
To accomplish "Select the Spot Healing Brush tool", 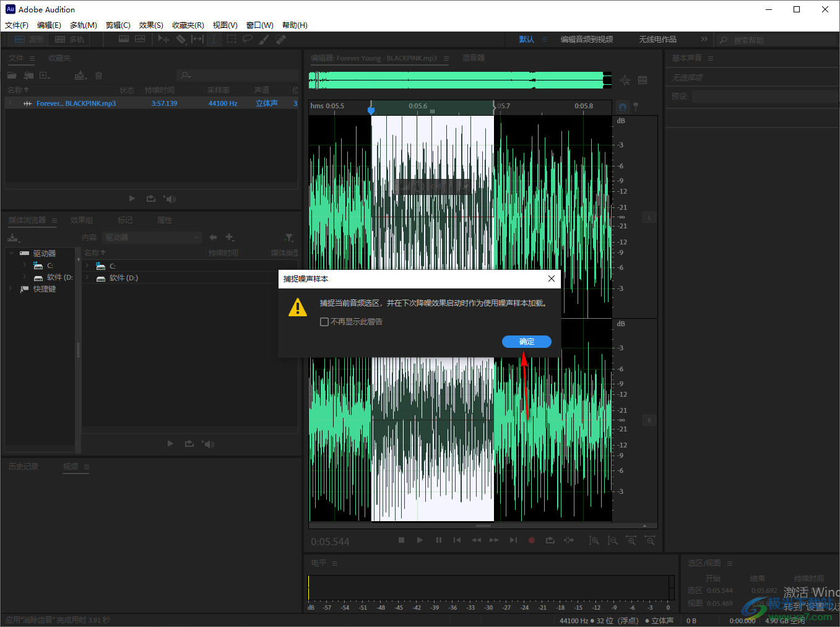I will [x=281, y=39].
